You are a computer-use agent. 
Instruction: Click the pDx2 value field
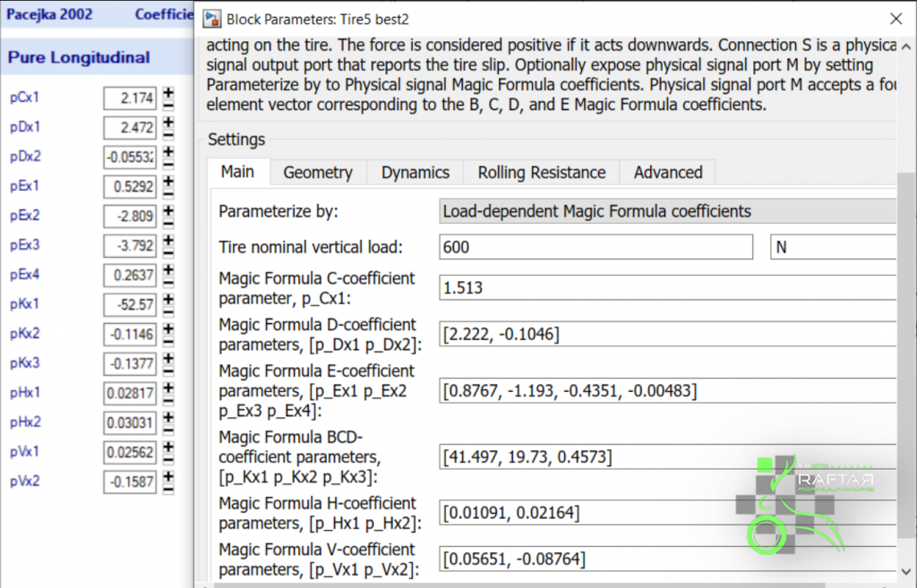[131, 158]
